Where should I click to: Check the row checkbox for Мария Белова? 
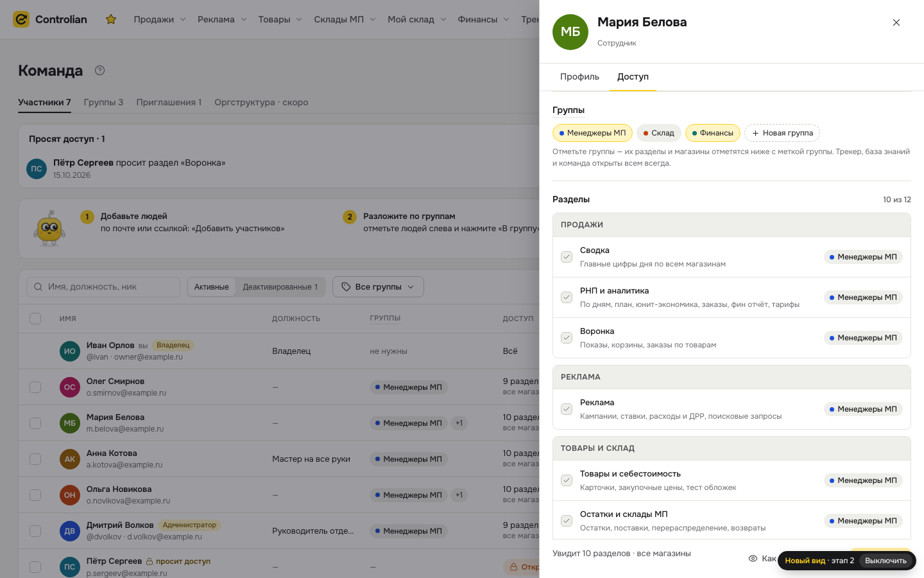point(35,423)
